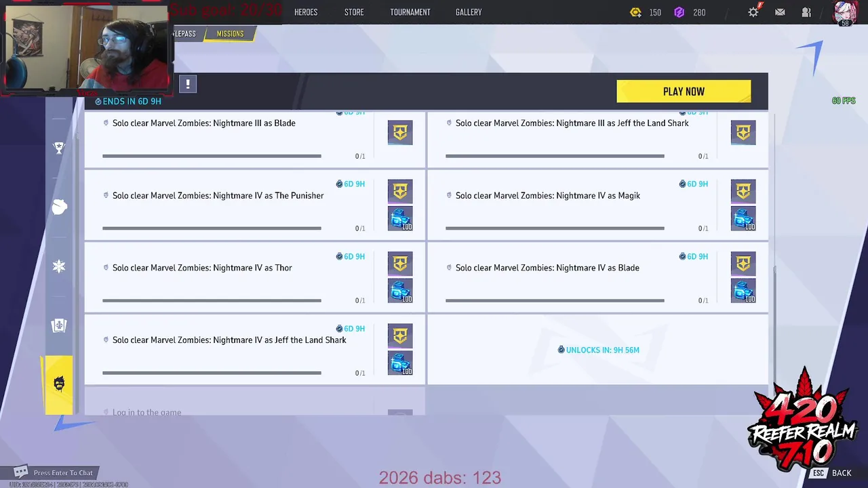Click the exclamation info icon
868x488 pixels.
click(188, 84)
